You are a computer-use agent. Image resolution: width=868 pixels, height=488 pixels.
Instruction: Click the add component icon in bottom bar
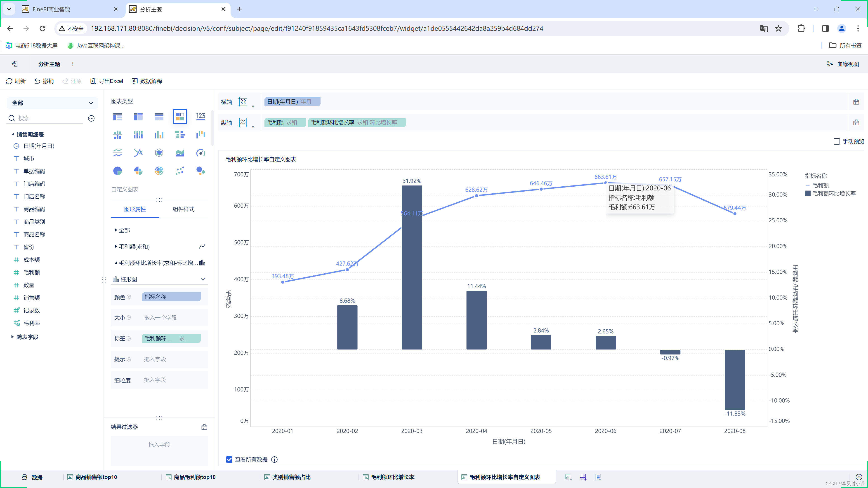tap(569, 477)
